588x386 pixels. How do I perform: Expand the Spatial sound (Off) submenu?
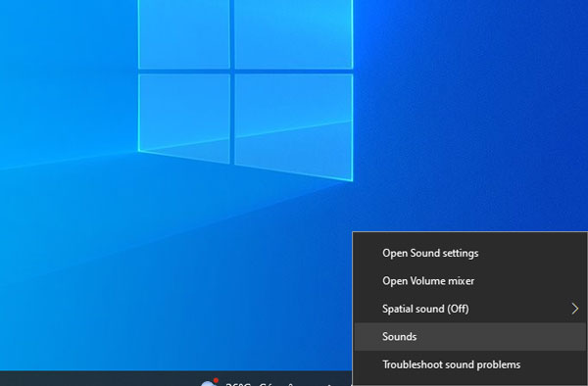tap(470, 309)
